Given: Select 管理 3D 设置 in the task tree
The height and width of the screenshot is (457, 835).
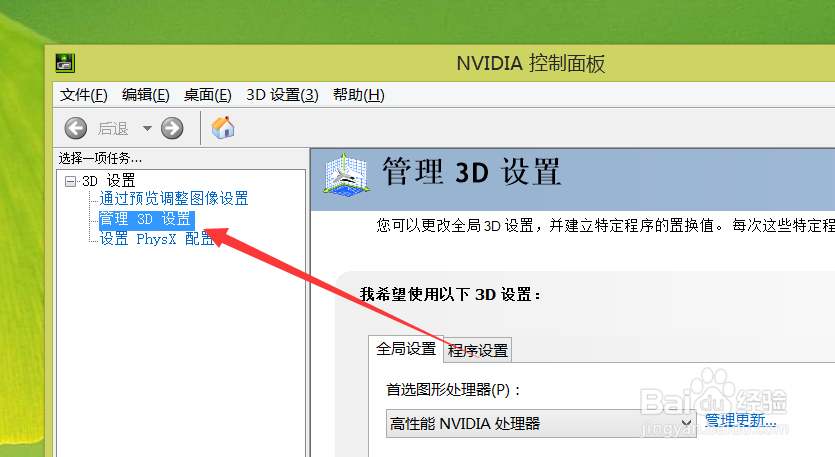Looking at the screenshot, I should [x=145, y=219].
